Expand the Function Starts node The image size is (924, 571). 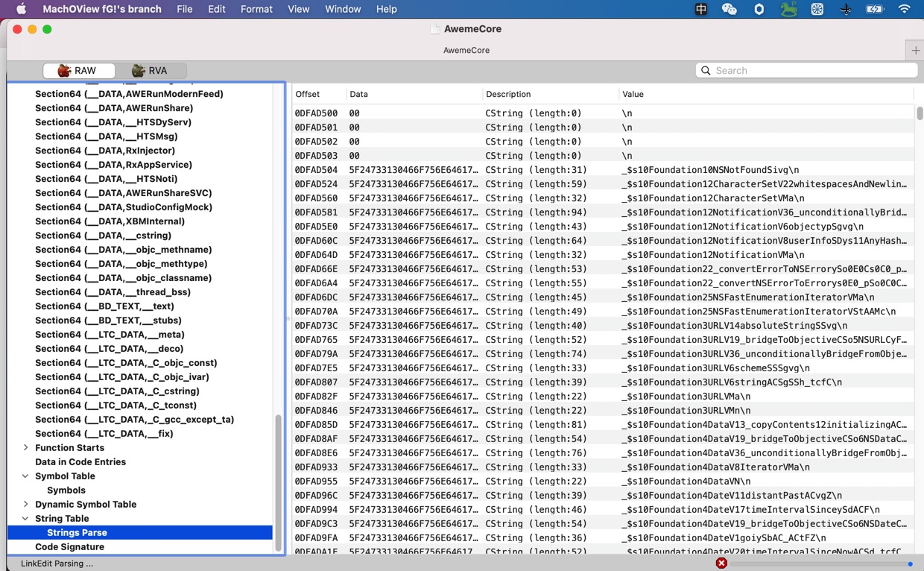click(25, 448)
